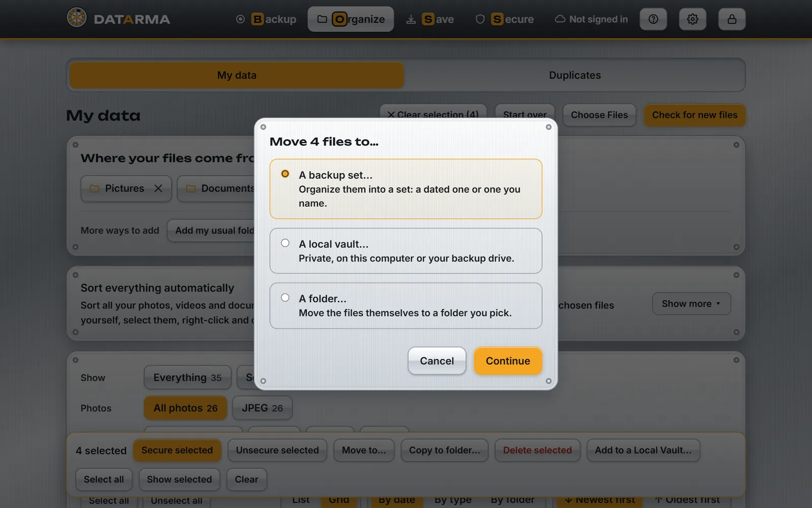Click Not signed in status
Viewport: 812px width, 508px height.
point(591,19)
